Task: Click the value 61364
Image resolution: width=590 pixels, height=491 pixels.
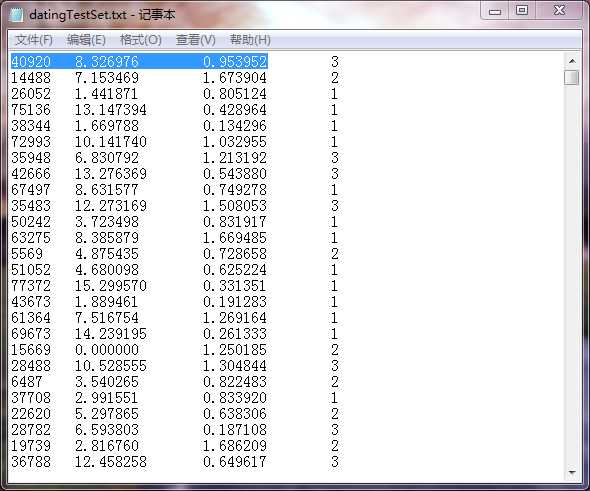Action: tap(31, 318)
